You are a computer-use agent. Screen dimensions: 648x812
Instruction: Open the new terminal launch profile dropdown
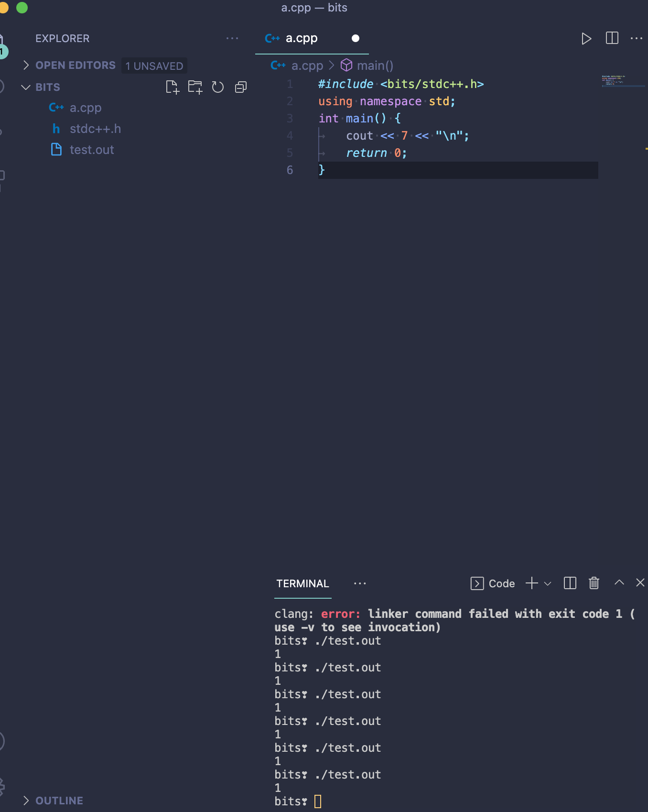pyautogui.click(x=548, y=583)
